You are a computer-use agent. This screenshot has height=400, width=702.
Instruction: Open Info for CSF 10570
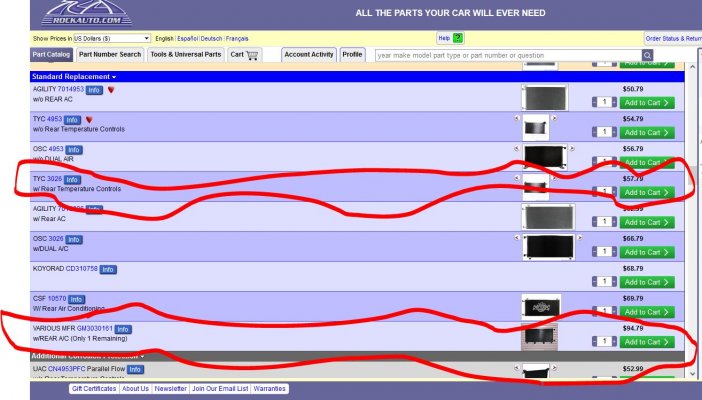(76, 299)
